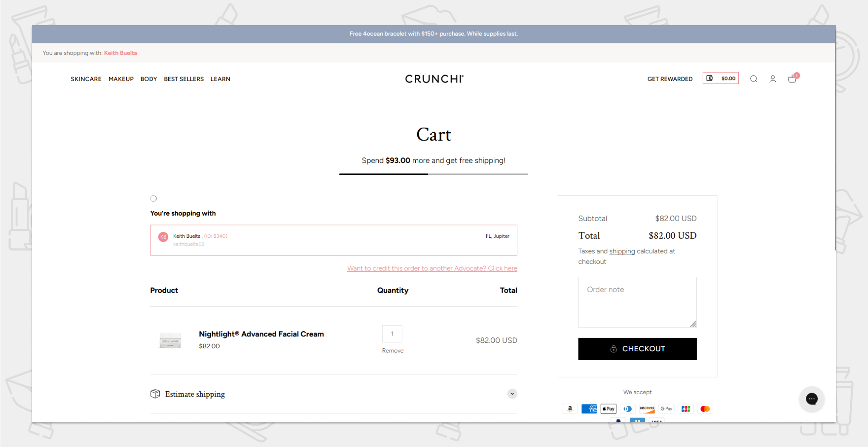
Task: Click the KB advocate avatar
Action: pyautogui.click(x=163, y=237)
